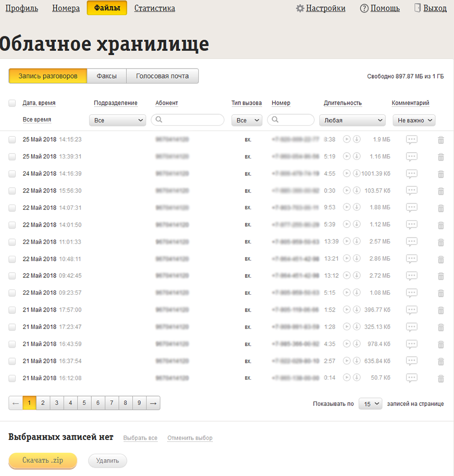Viewport: 454px width, 476px height.
Task: Download the 1.88 МБ recording
Action: [357, 207]
